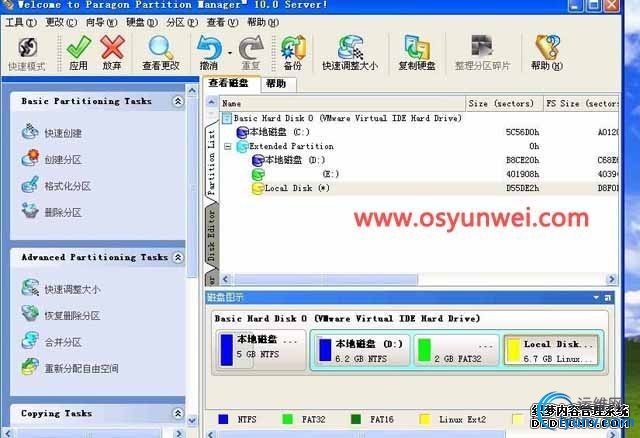Select the Basic Hard Disk 0 tree row
640x438 pixels.
coord(419,118)
